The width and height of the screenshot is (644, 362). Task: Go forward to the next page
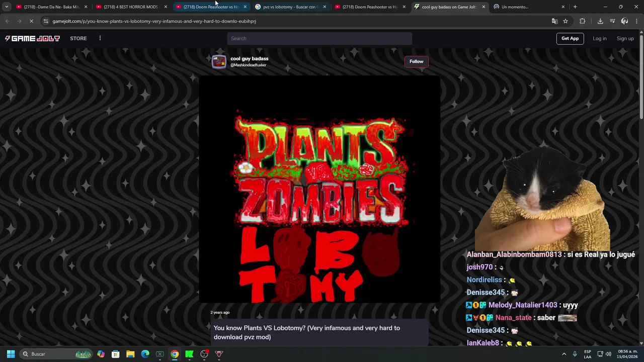(x=19, y=21)
